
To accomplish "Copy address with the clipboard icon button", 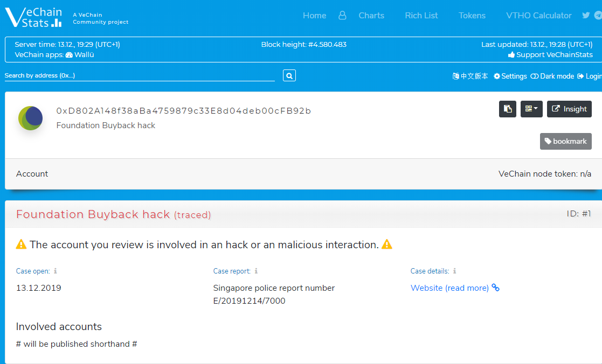I will coord(507,109).
